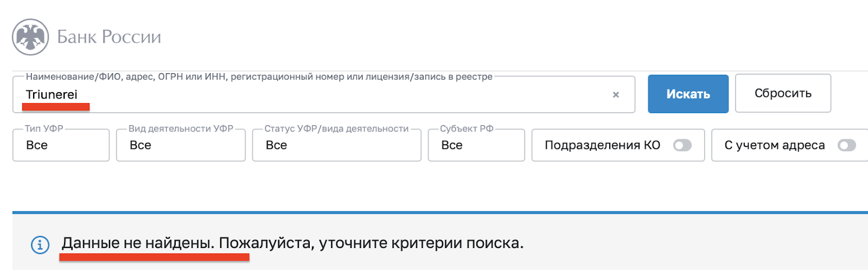The width and height of the screenshot is (868, 280).
Task: Click the word Triunerei in the search field
Action: [52, 95]
